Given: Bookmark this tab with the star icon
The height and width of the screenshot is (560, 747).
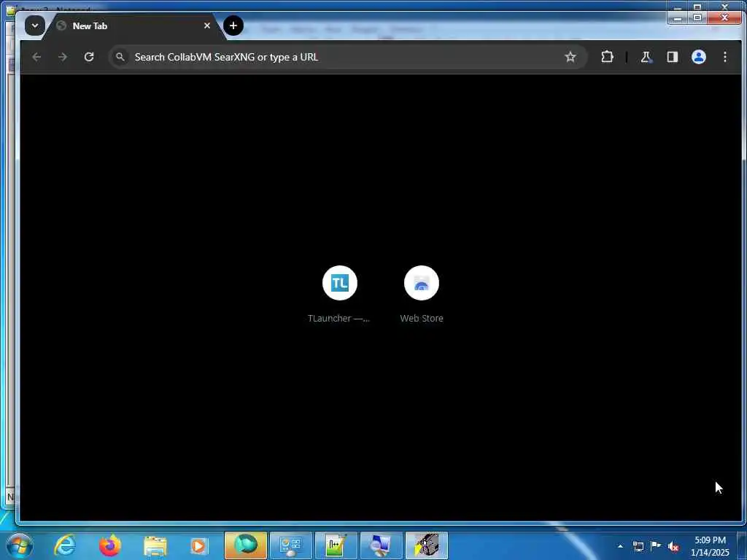Looking at the screenshot, I should tap(570, 57).
